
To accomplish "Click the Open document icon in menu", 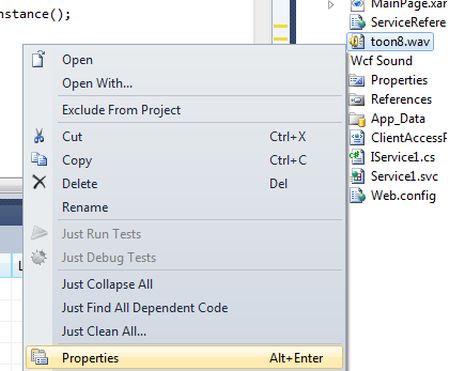I will point(39,59).
